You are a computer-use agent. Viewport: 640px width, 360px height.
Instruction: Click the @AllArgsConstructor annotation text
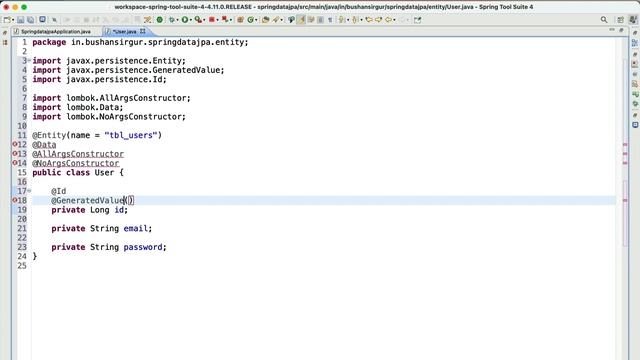tap(78, 154)
